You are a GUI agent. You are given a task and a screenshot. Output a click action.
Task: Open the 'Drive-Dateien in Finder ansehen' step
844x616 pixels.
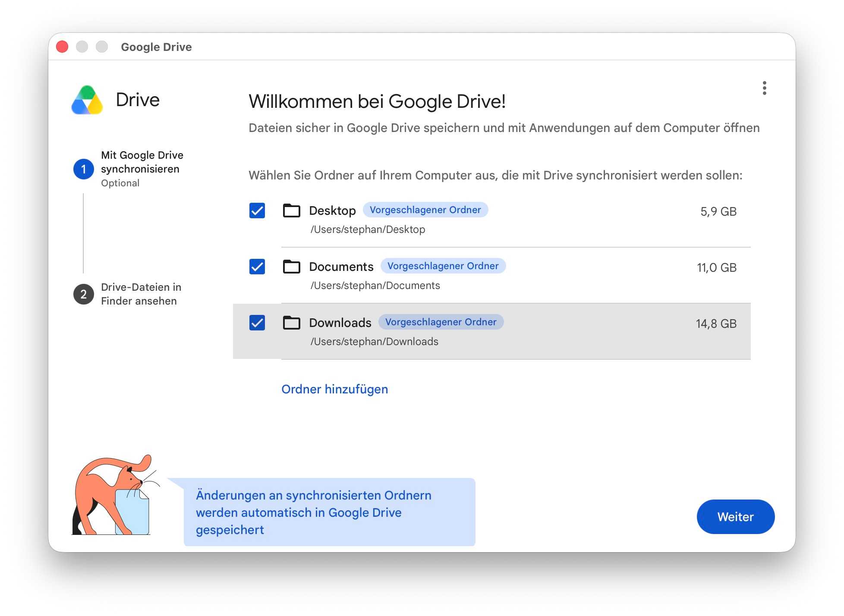point(141,294)
